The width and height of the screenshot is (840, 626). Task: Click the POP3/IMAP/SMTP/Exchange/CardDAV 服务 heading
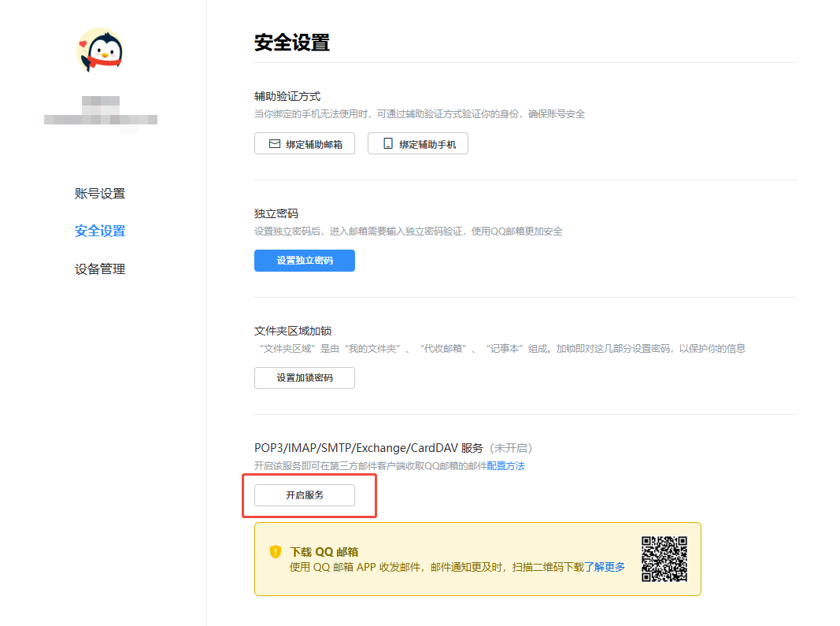(368, 448)
